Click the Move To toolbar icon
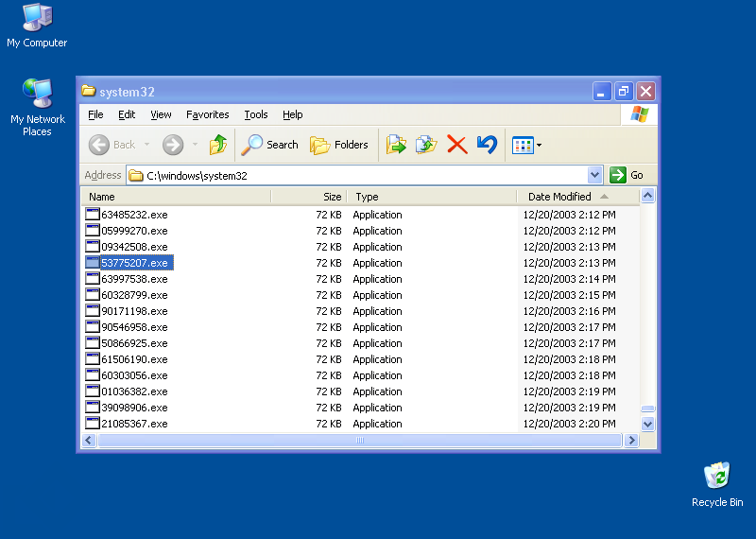 pos(396,145)
